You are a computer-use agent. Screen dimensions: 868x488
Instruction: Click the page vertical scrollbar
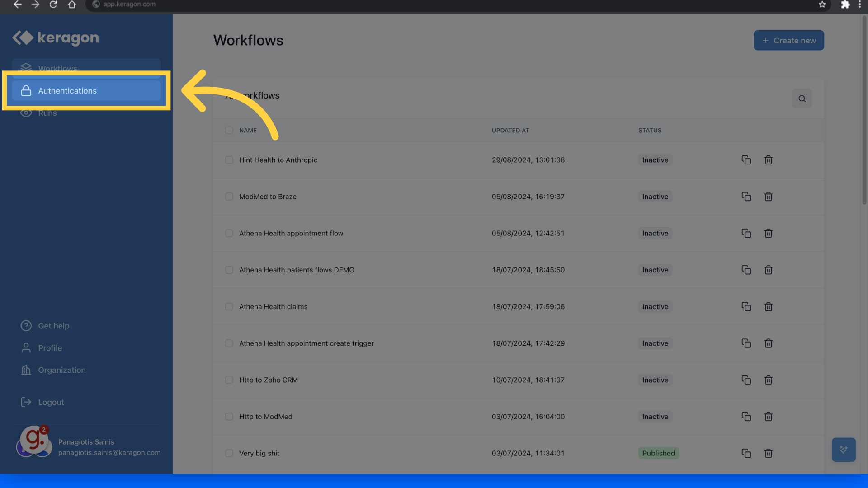point(864,111)
